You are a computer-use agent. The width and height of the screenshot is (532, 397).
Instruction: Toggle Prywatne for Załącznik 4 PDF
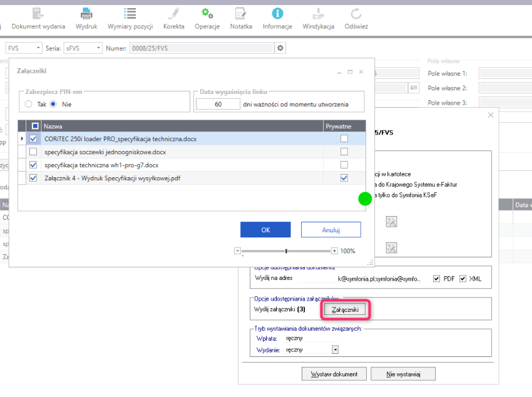click(x=344, y=178)
